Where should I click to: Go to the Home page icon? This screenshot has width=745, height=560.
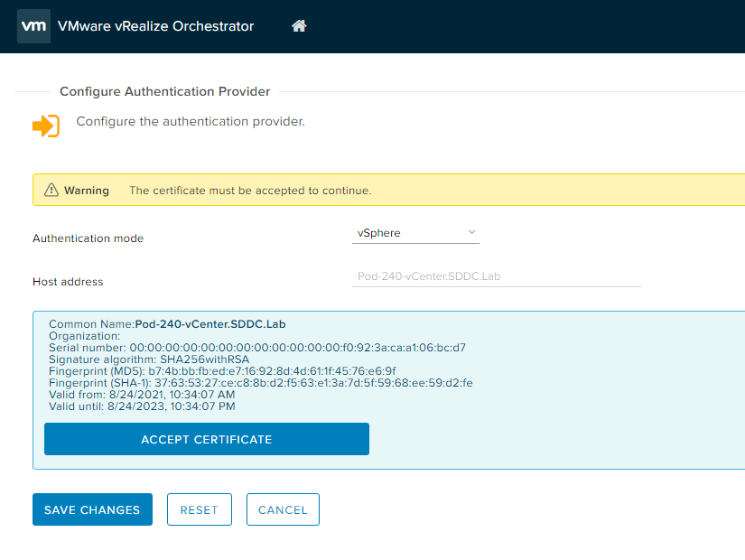coord(299,26)
